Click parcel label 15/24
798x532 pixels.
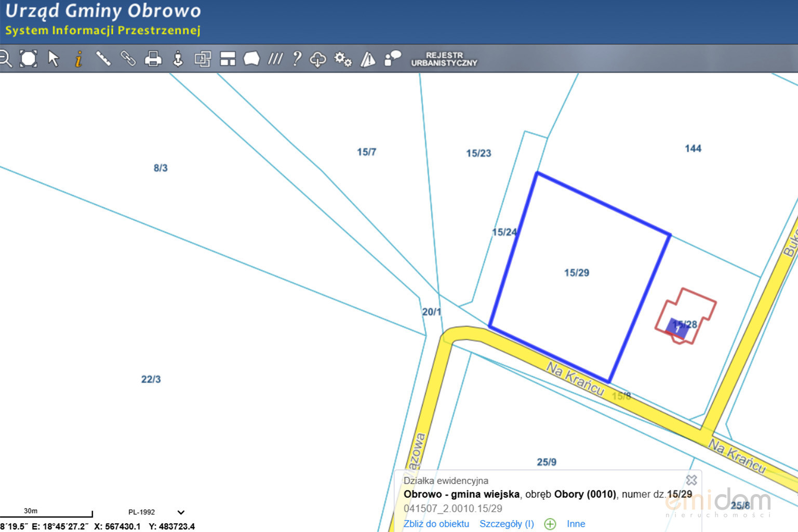pos(504,232)
